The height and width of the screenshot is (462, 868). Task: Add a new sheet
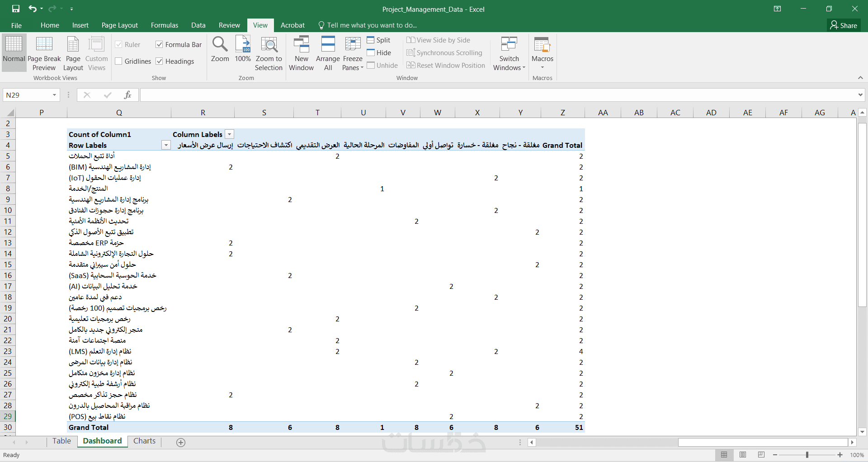point(181,443)
